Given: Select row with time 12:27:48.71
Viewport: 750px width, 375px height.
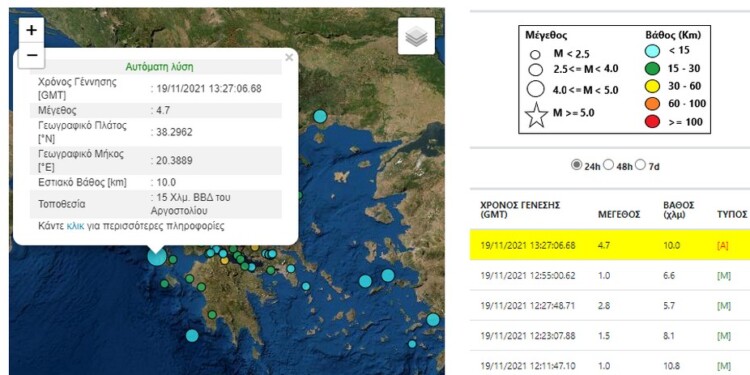Looking at the screenshot, I should coord(610,306).
